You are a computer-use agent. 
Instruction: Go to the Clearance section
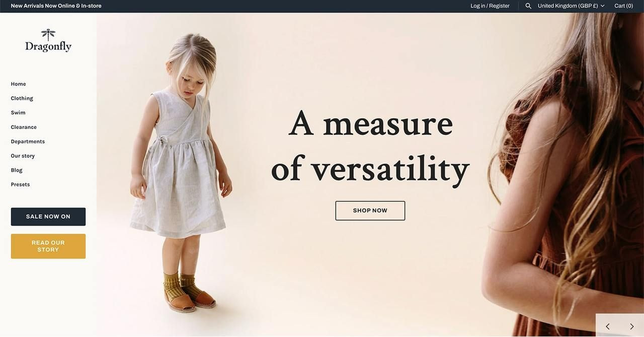pos(24,127)
